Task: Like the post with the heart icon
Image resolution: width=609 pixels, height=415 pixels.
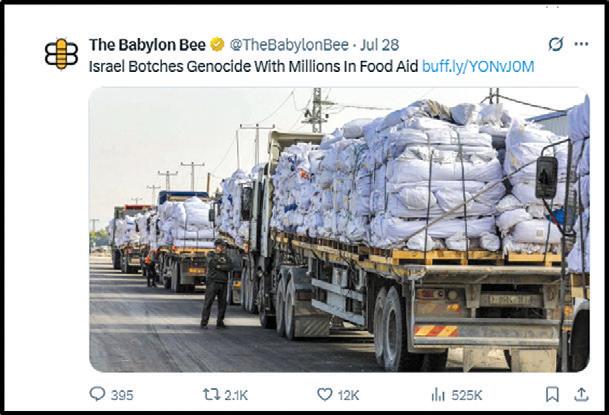Action: click(325, 394)
